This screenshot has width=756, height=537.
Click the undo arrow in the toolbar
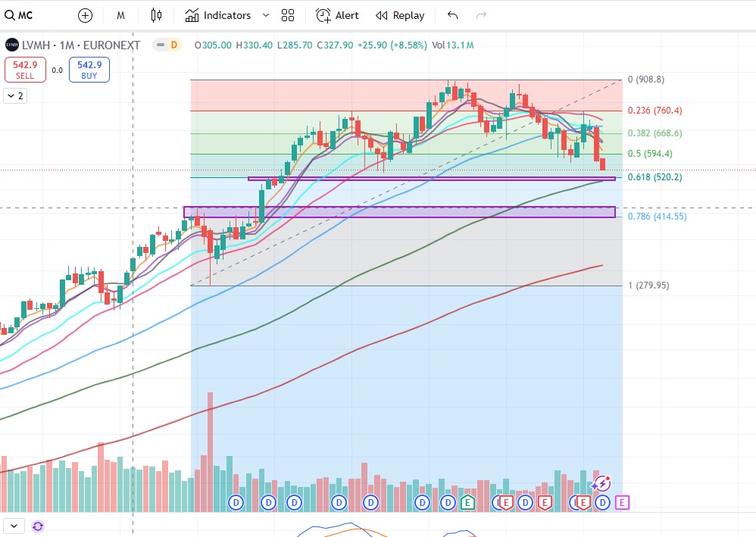coord(452,14)
